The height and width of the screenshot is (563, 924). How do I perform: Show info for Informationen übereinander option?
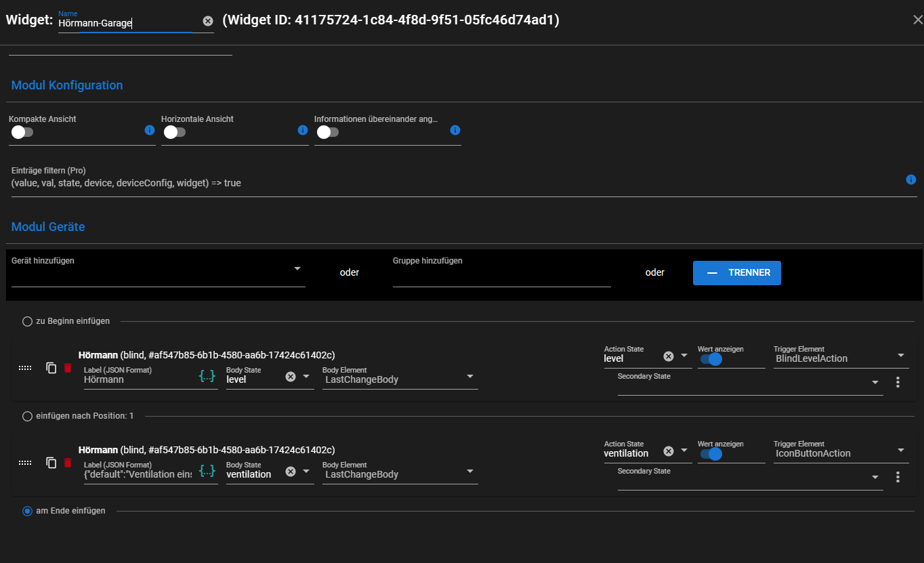(455, 130)
